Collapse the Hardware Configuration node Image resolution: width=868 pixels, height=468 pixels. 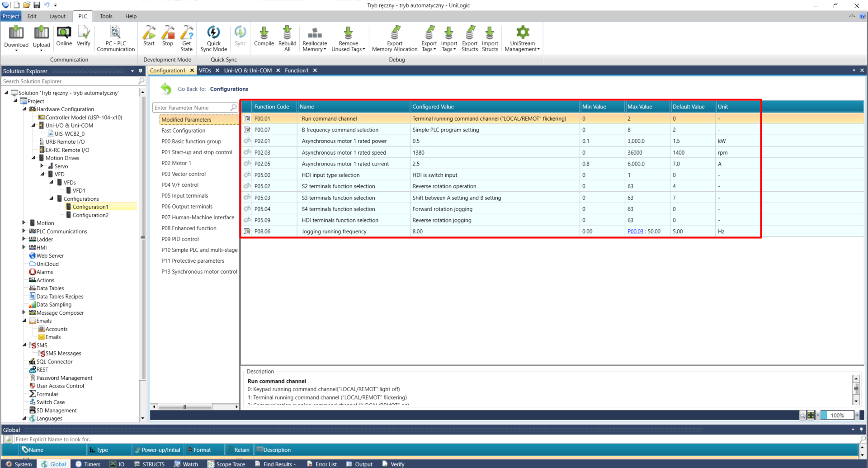pos(24,109)
